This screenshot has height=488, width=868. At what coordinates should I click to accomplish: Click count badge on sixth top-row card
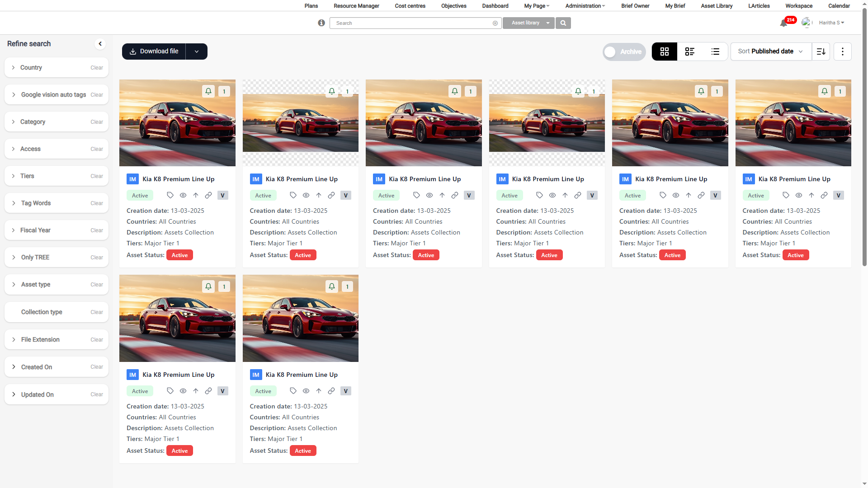(x=840, y=91)
